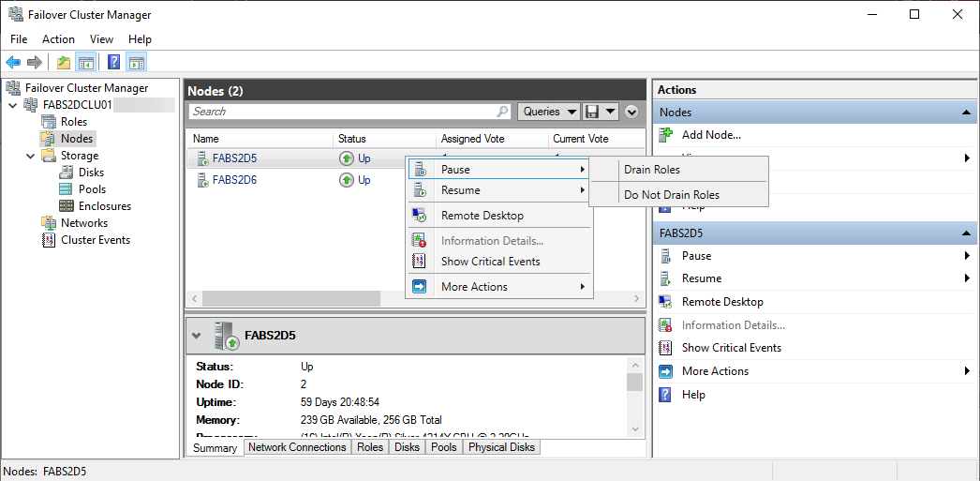Select Disks under Storage
Viewport: 980px width, 481px height.
point(91,173)
